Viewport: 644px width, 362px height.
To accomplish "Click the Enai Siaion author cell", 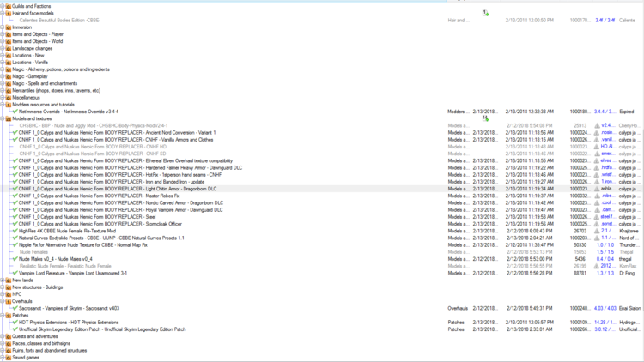I will click(629, 308).
